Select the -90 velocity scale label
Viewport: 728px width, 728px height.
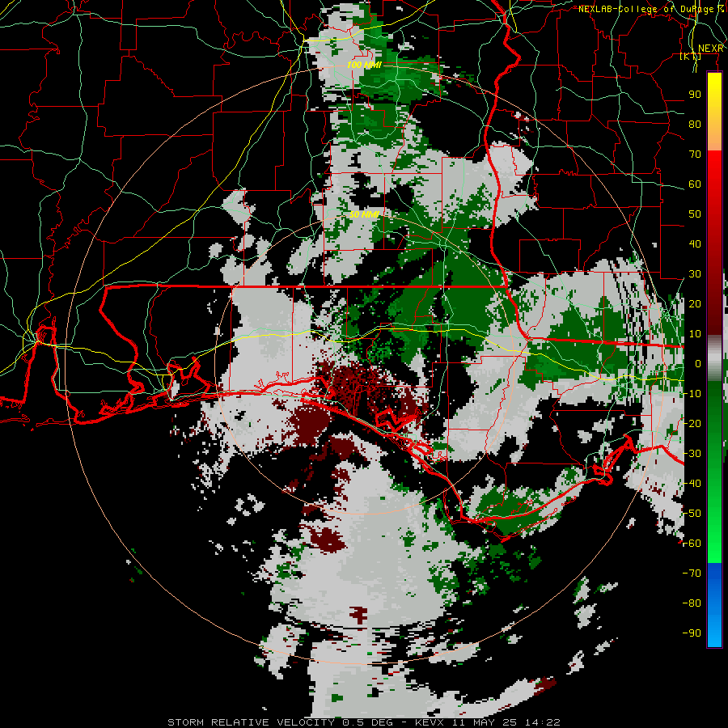(x=692, y=633)
